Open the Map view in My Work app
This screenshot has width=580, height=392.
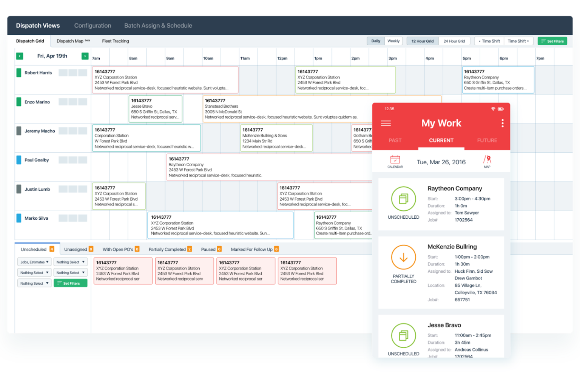487,162
